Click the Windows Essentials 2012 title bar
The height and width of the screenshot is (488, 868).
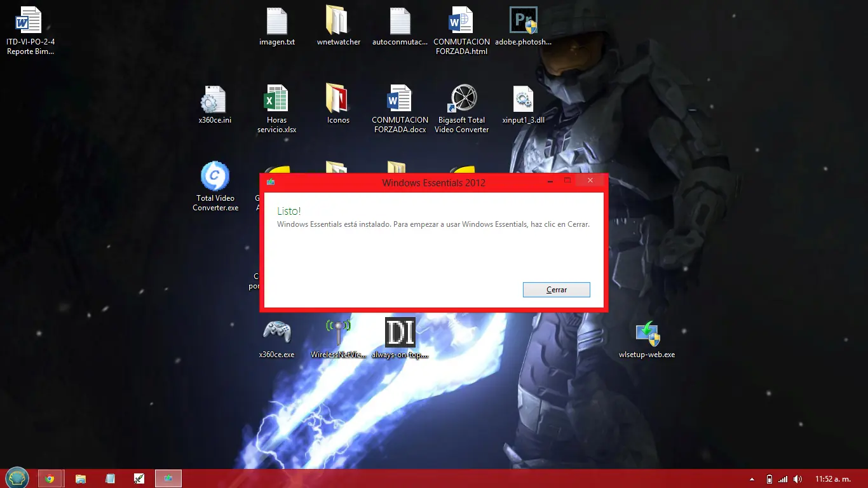point(434,183)
